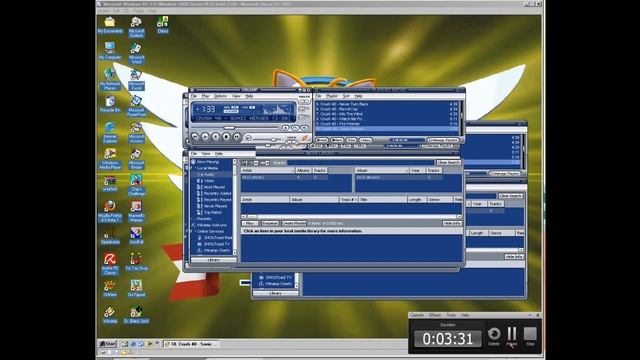This screenshot has width=640, height=360.
Task: Click the Windows Start button
Action: [108, 344]
